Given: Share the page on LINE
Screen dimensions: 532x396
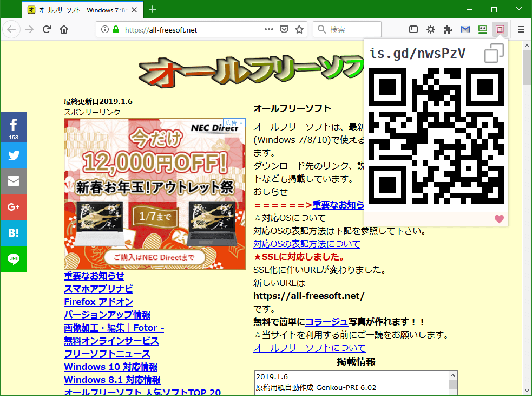Looking at the screenshot, I should [x=13, y=259].
